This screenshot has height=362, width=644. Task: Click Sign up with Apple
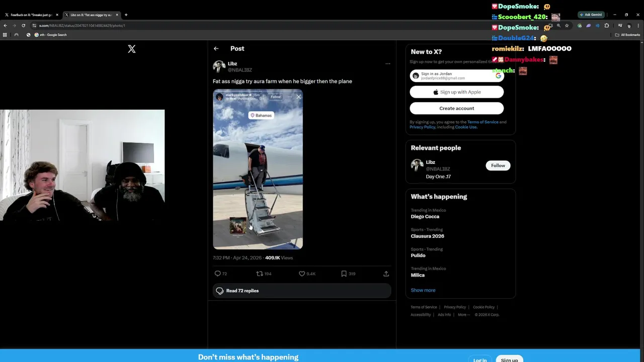click(457, 92)
